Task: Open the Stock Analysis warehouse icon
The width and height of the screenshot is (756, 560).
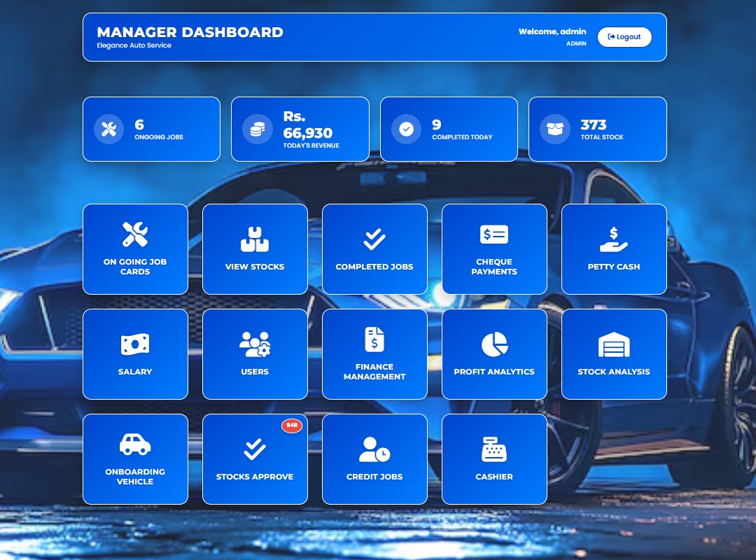Action: 614,344
